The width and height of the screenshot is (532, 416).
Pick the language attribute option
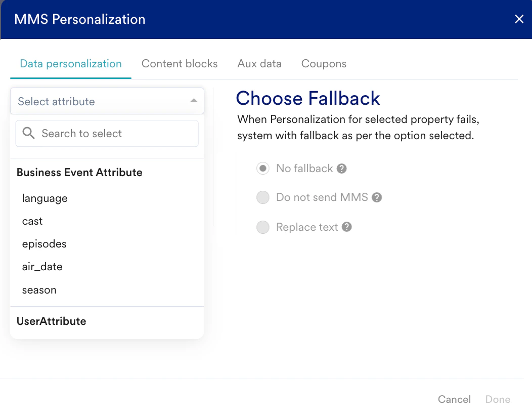(45, 198)
